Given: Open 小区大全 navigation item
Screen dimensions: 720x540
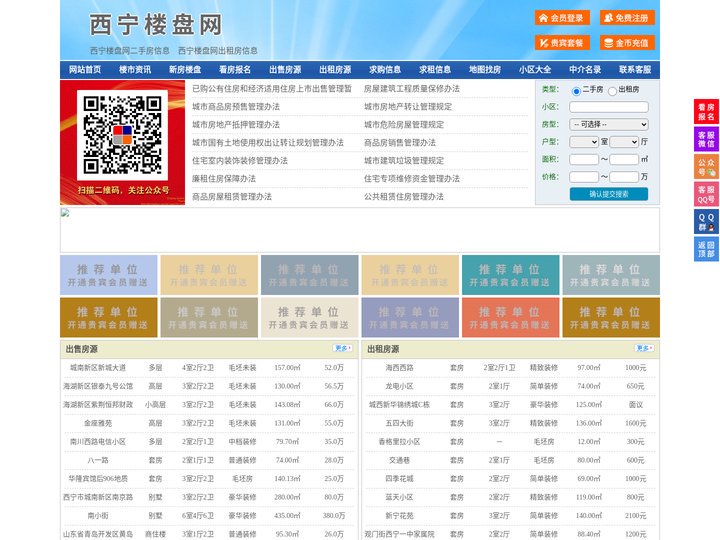Looking at the screenshot, I should tap(535, 70).
